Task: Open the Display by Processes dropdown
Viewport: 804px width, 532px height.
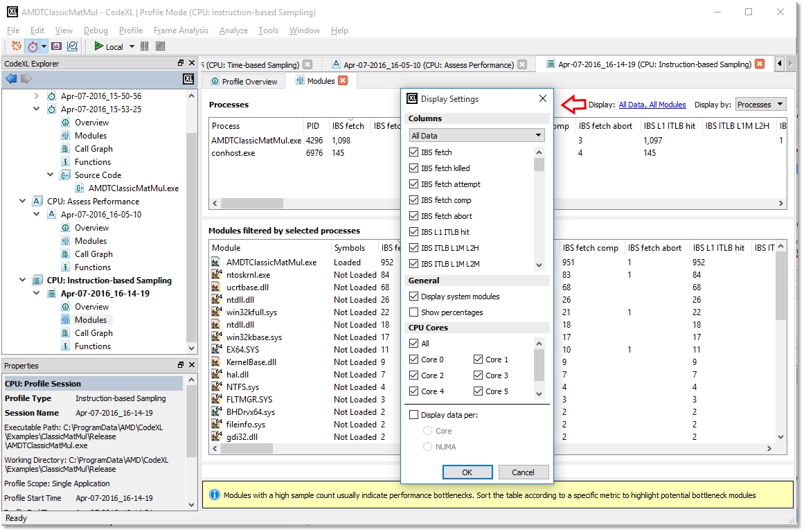Action: 761,104
